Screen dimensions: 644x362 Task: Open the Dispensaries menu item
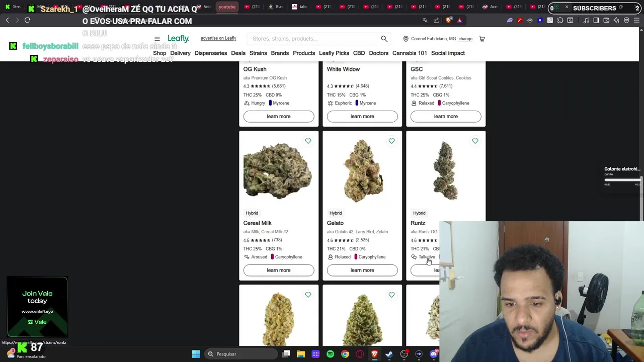pyautogui.click(x=210, y=53)
